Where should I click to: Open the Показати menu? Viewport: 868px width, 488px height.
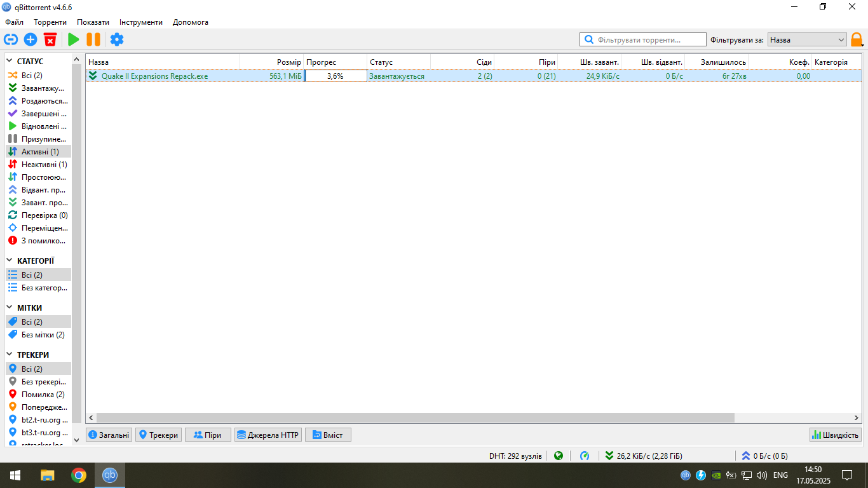point(93,22)
